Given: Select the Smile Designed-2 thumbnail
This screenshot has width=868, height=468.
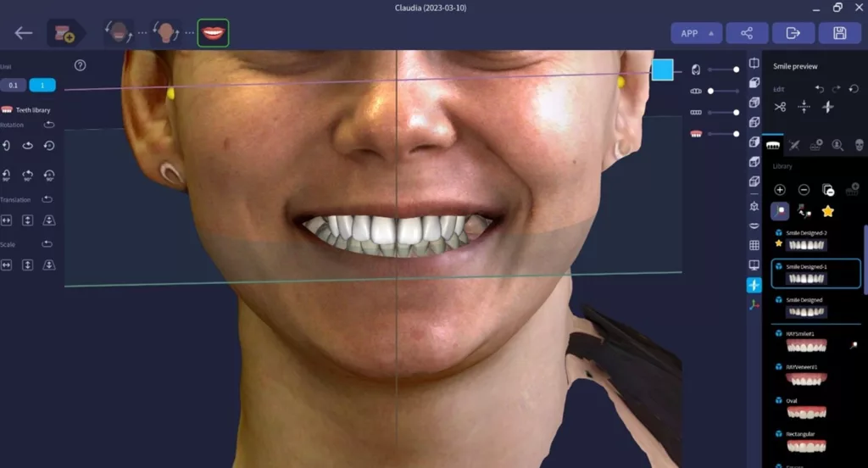Looking at the screenshot, I should coord(807,245).
